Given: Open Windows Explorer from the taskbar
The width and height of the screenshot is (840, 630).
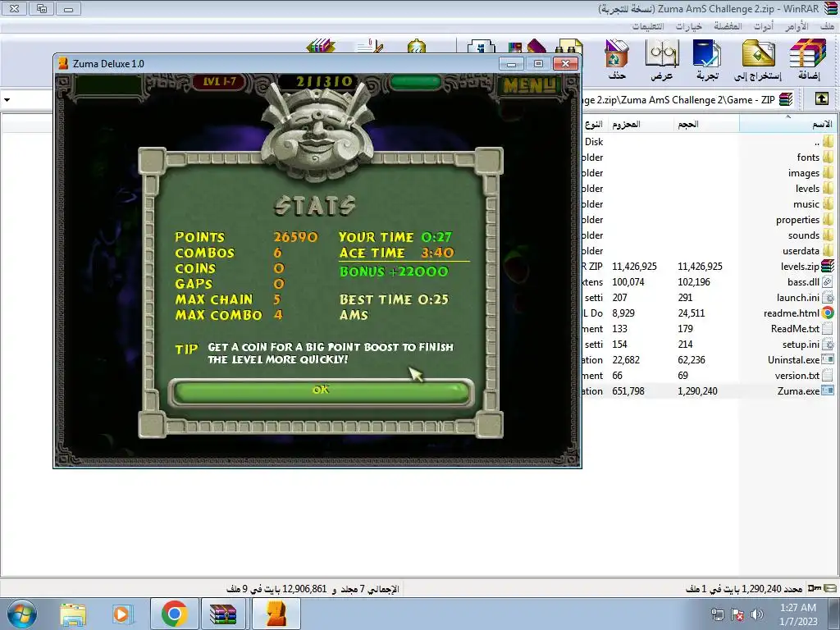Looking at the screenshot, I should point(73,614).
